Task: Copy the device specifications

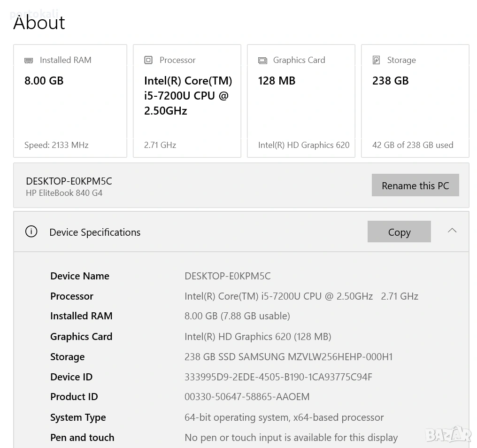Action: (x=399, y=232)
